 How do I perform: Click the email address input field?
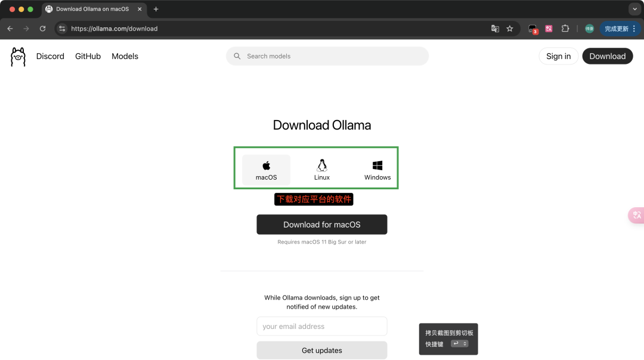click(x=321, y=326)
